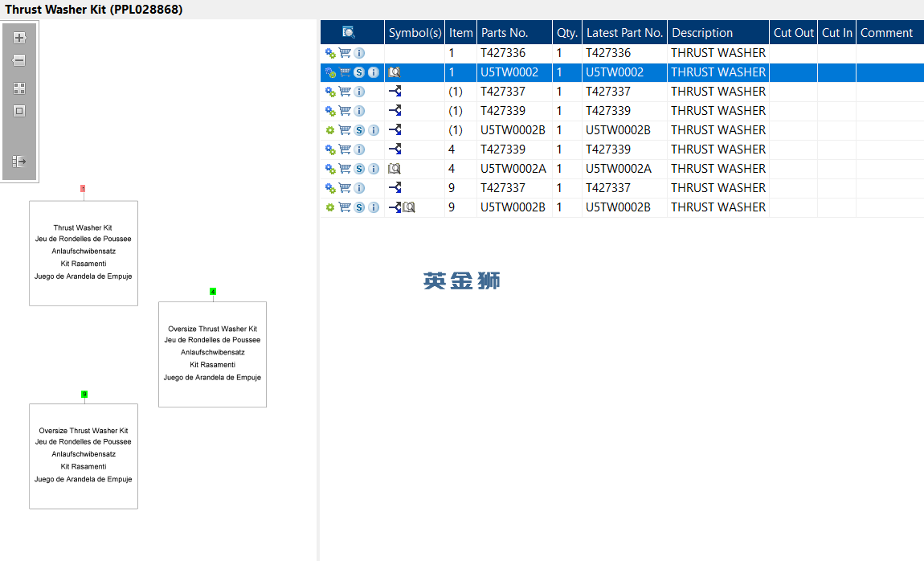Click green gear for item (1) U5TW0002B
The width and height of the screenshot is (924, 561).
(x=330, y=130)
